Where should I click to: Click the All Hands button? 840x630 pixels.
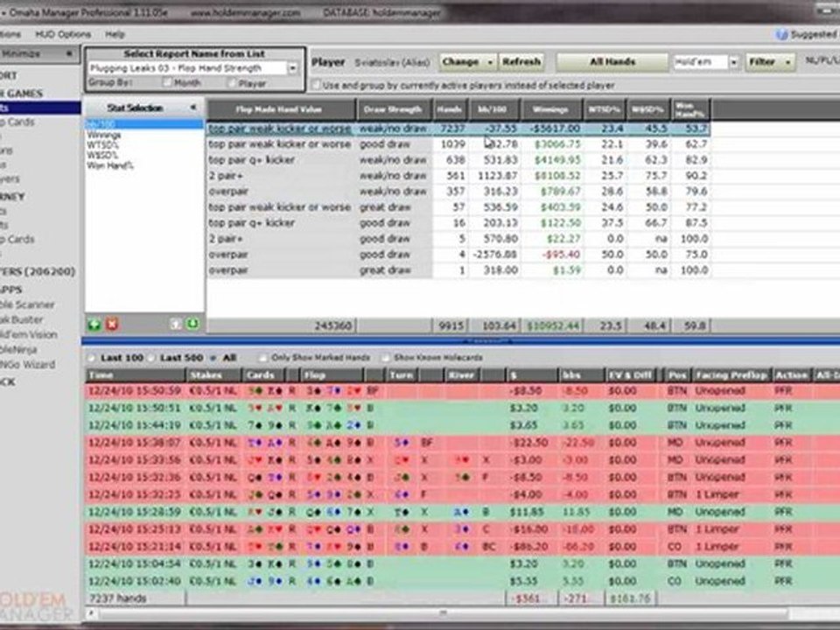(x=612, y=62)
